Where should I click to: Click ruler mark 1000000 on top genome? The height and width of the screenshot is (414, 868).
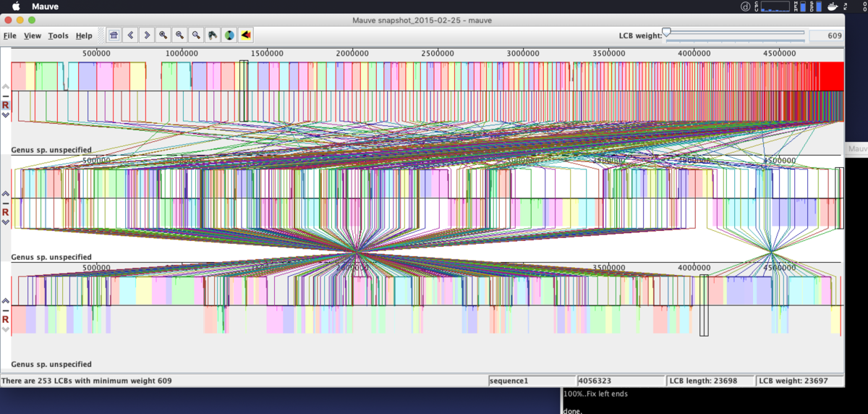[182, 54]
